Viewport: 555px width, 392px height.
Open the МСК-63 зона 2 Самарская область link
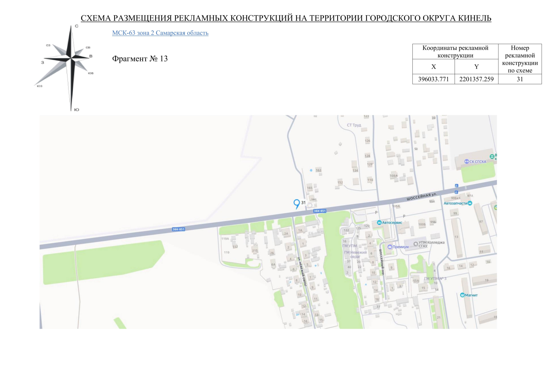coord(160,33)
